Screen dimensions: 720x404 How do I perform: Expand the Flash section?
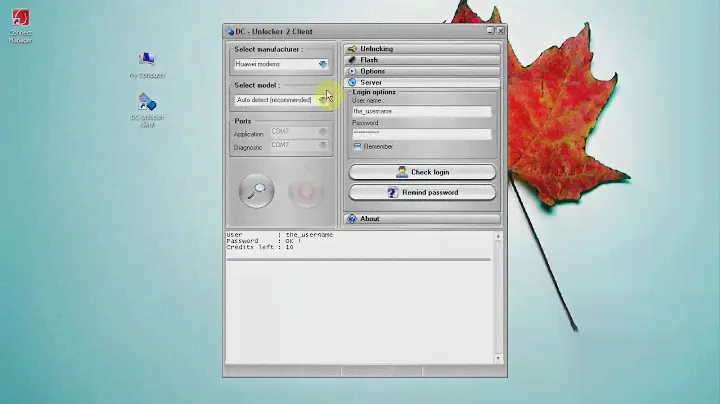click(422, 60)
